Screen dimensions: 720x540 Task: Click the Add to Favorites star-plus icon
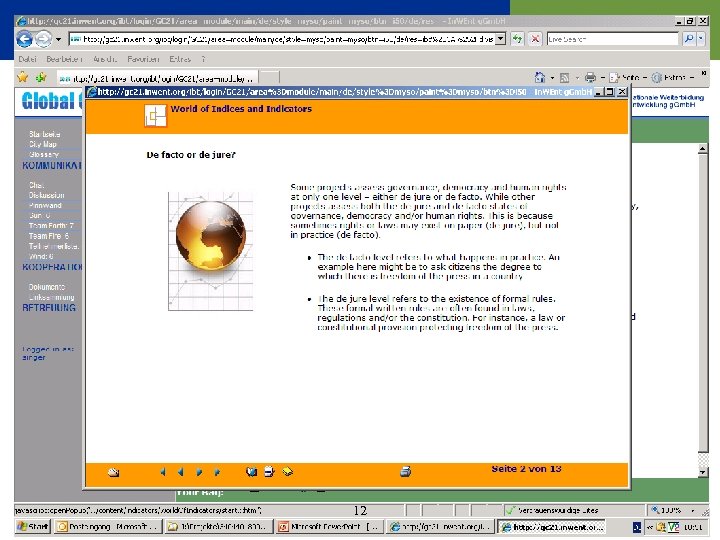[x=41, y=77]
